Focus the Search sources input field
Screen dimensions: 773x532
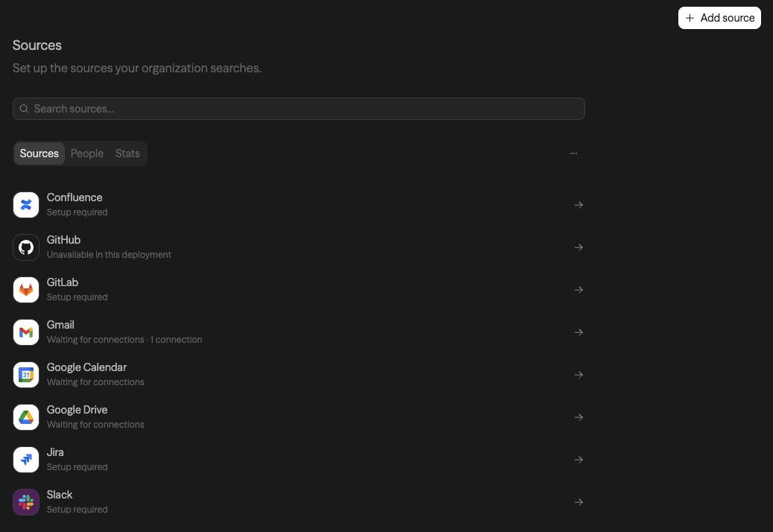299,108
